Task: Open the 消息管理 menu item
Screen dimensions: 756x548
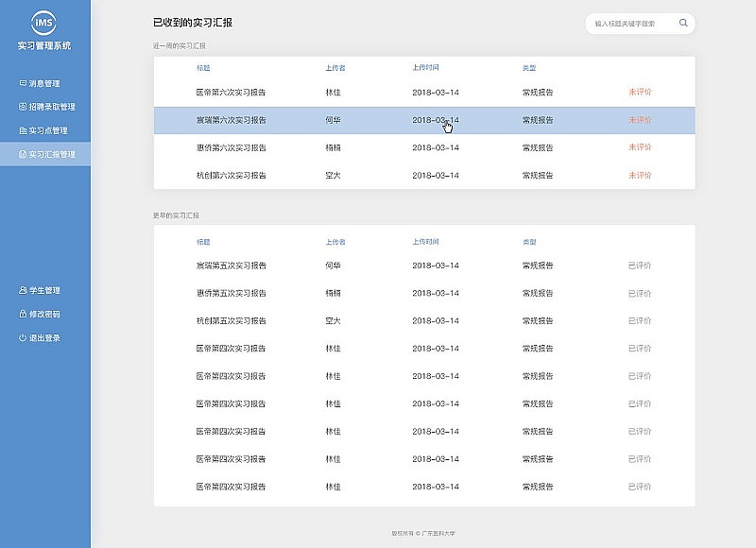Action: click(44, 82)
